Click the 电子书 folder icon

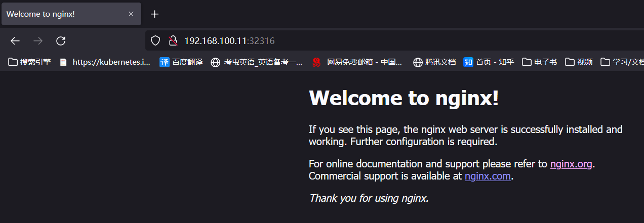coord(527,62)
